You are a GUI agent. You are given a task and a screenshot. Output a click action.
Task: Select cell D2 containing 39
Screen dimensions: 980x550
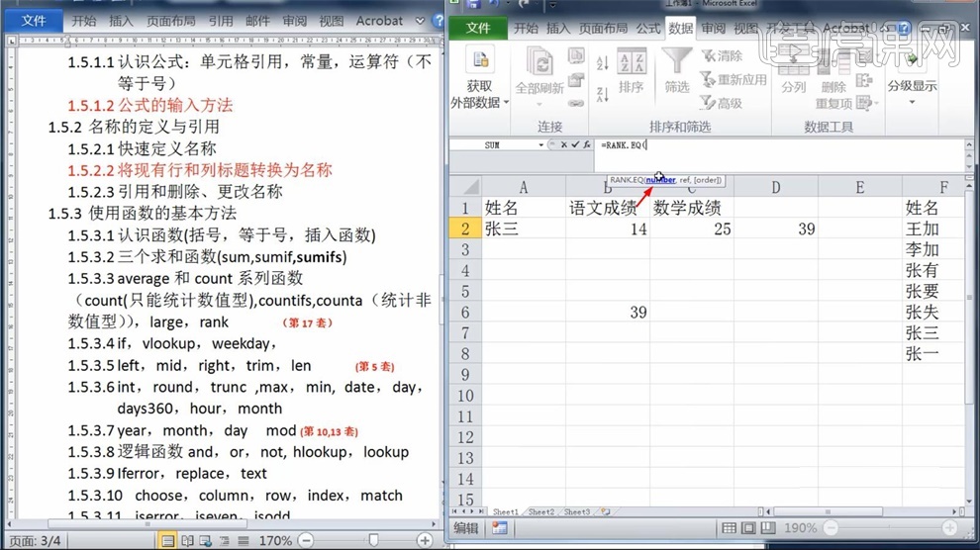[776, 229]
